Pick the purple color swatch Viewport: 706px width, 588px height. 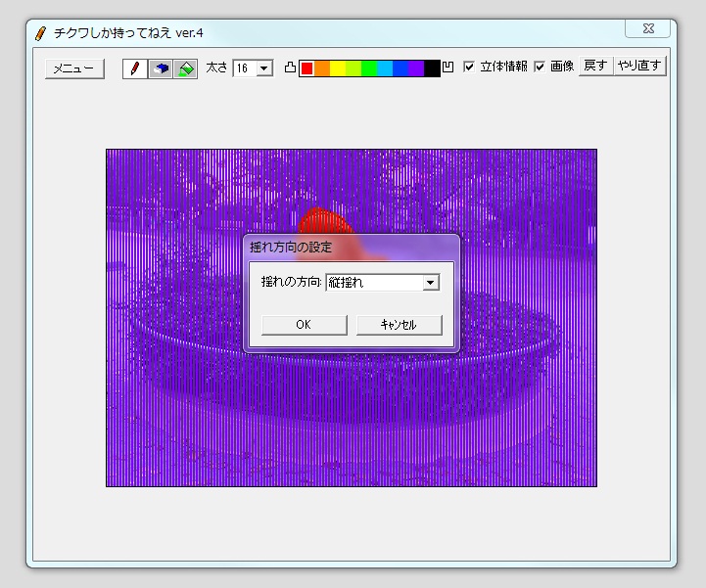click(416, 68)
